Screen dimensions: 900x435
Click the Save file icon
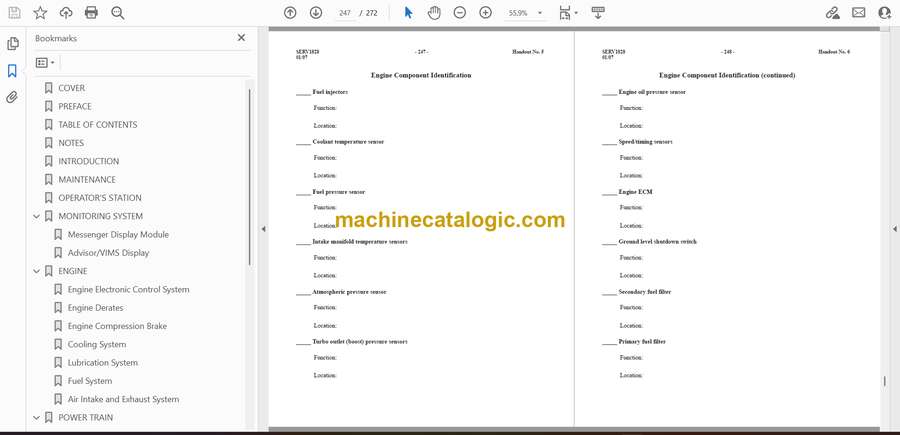click(x=14, y=13)
